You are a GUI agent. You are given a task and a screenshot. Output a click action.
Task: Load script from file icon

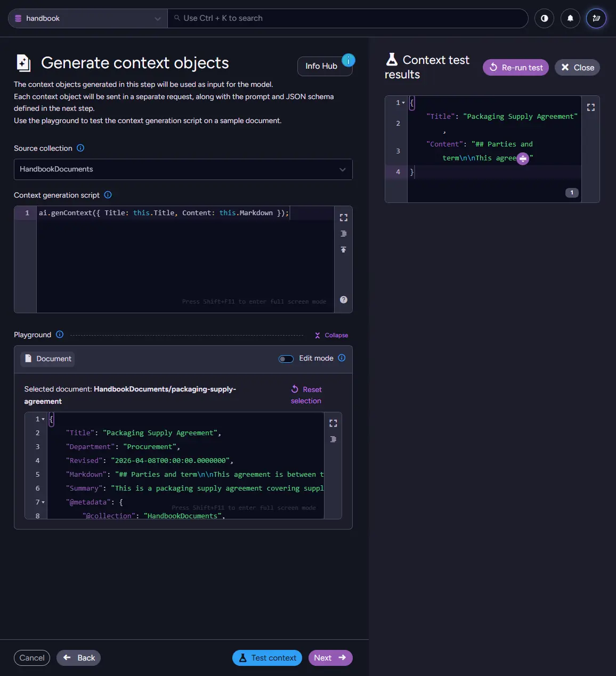344,249
